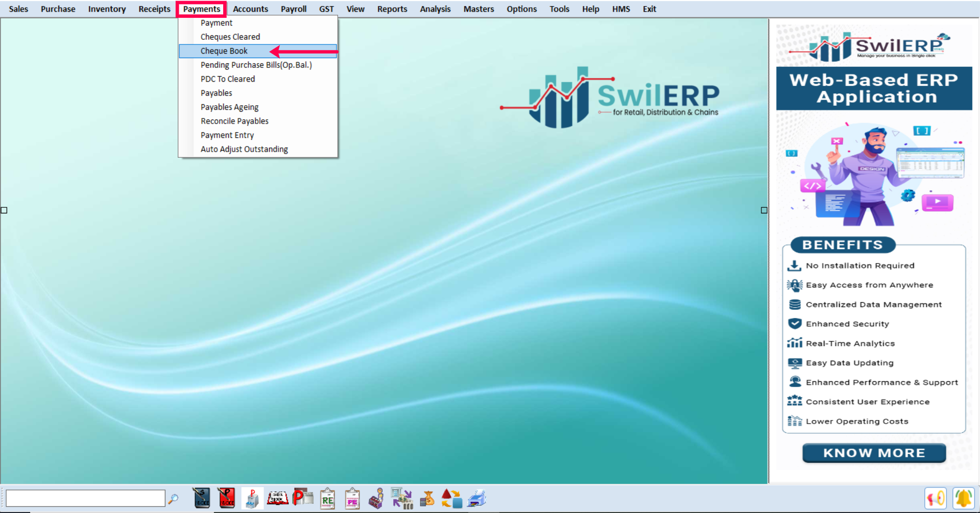
Task: Open the HMS menu
Action: (621, 9)
